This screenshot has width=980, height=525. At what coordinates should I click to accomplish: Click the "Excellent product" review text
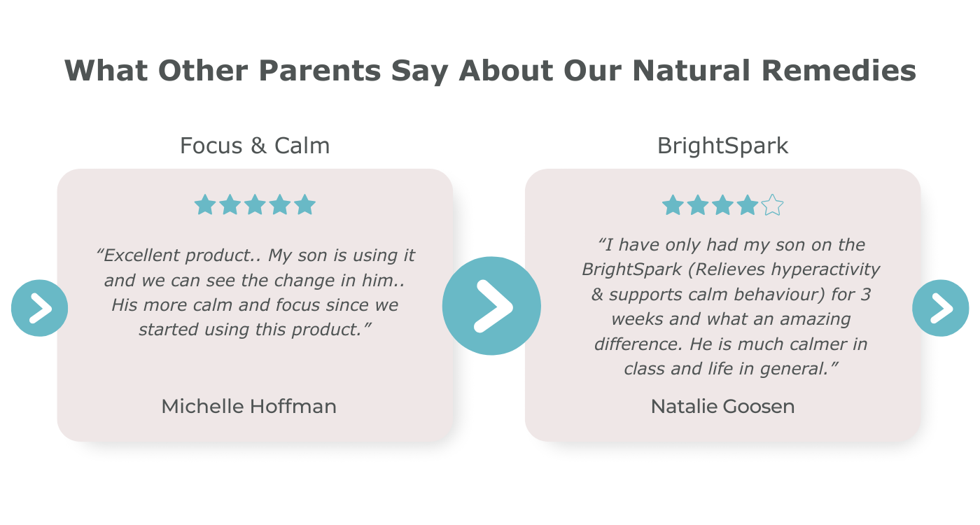pyautogui.click(x=255, y=292)
